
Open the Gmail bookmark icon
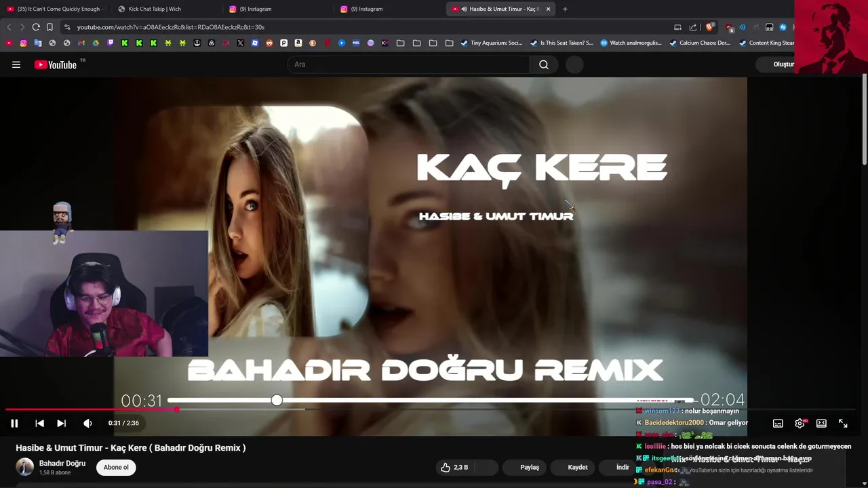tap(81, 43)
